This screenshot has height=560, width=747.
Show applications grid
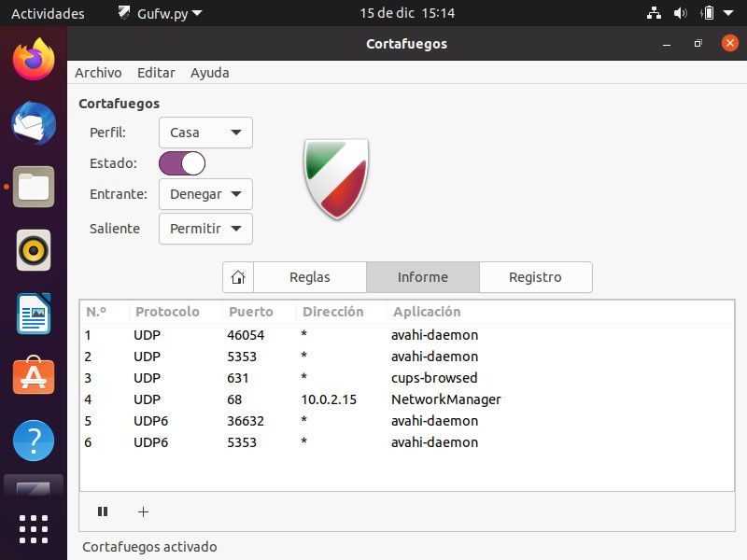coord(34,528)
